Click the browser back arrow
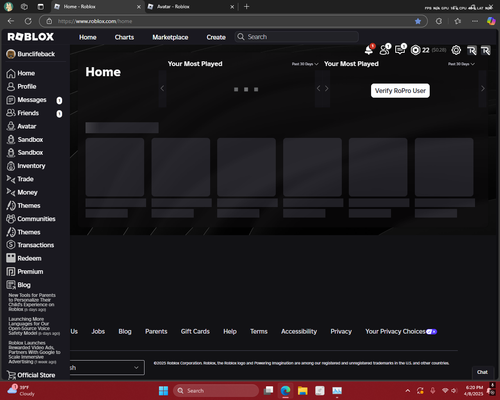500x400 pixels. tap(11, 21)
